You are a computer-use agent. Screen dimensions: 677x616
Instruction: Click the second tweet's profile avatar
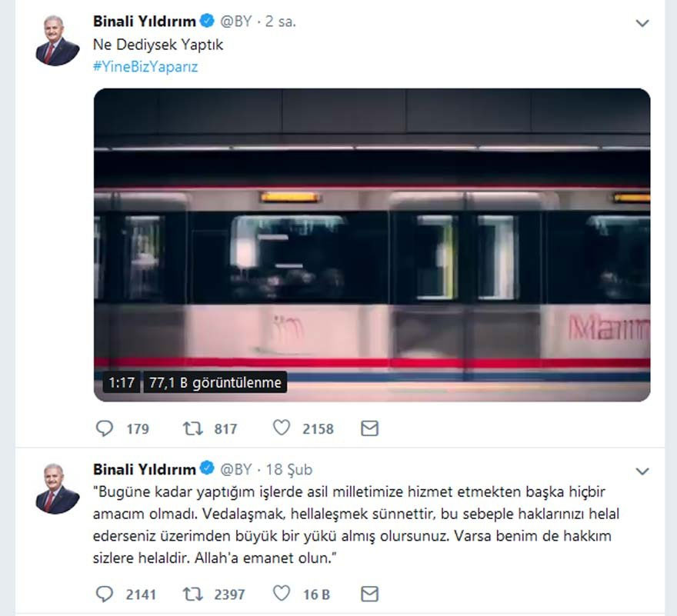pos(58,488)
